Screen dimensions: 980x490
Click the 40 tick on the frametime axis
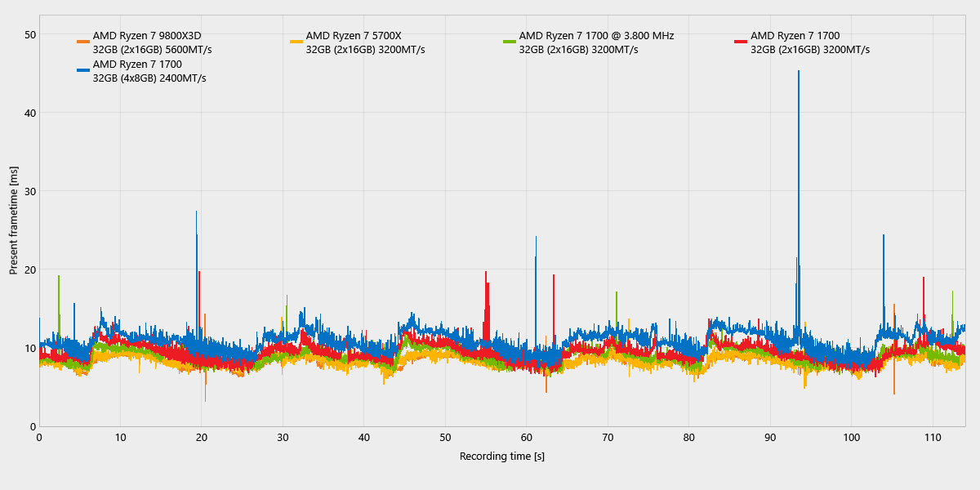pyautogui.click(x=30, y=113)
